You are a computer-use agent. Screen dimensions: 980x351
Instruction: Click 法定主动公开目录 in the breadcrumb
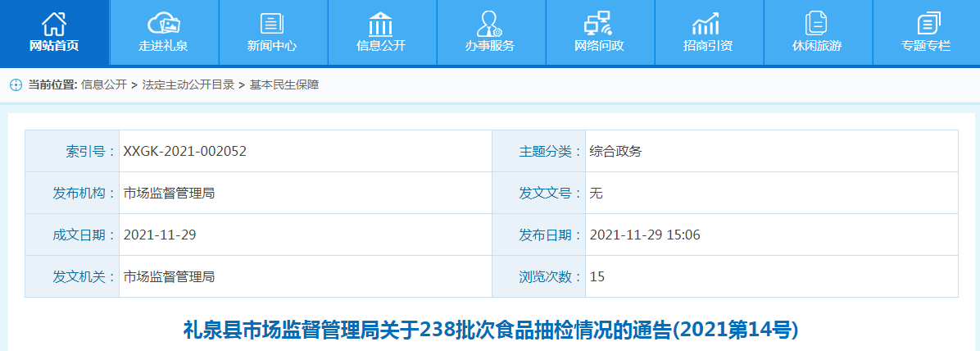(188, 85)
